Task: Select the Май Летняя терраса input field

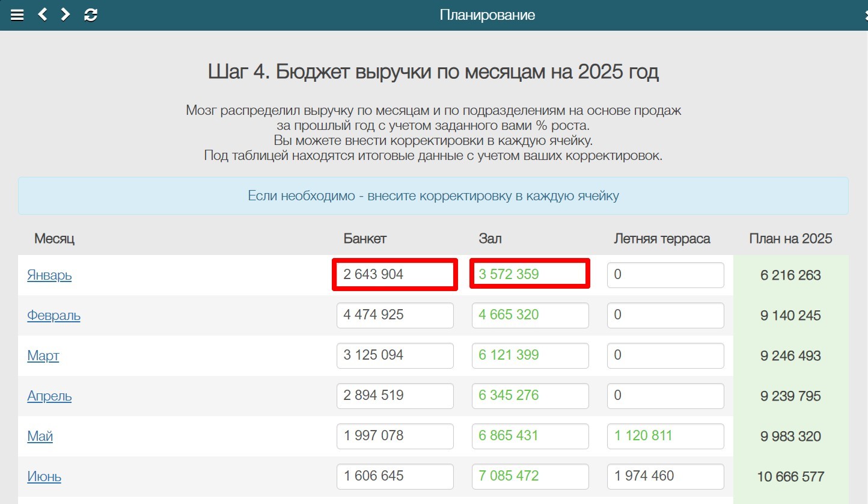Action: [x=665, y=436]
